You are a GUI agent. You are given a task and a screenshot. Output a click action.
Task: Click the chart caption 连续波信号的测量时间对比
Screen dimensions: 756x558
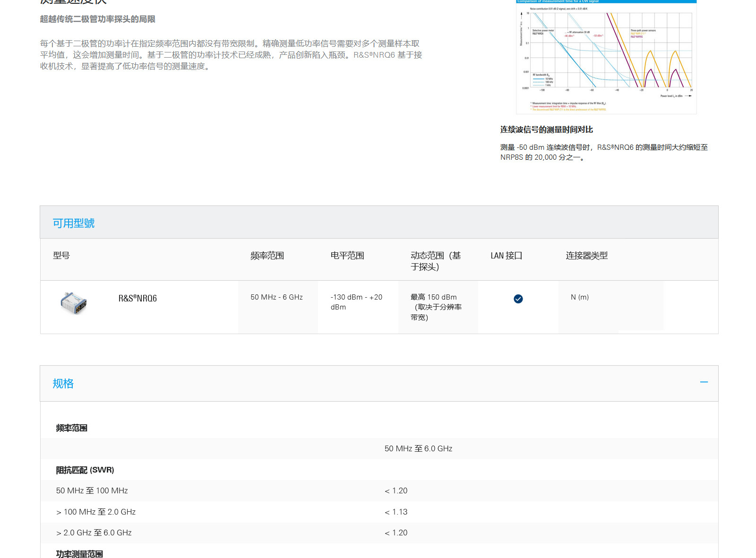(x=546, y=129)
